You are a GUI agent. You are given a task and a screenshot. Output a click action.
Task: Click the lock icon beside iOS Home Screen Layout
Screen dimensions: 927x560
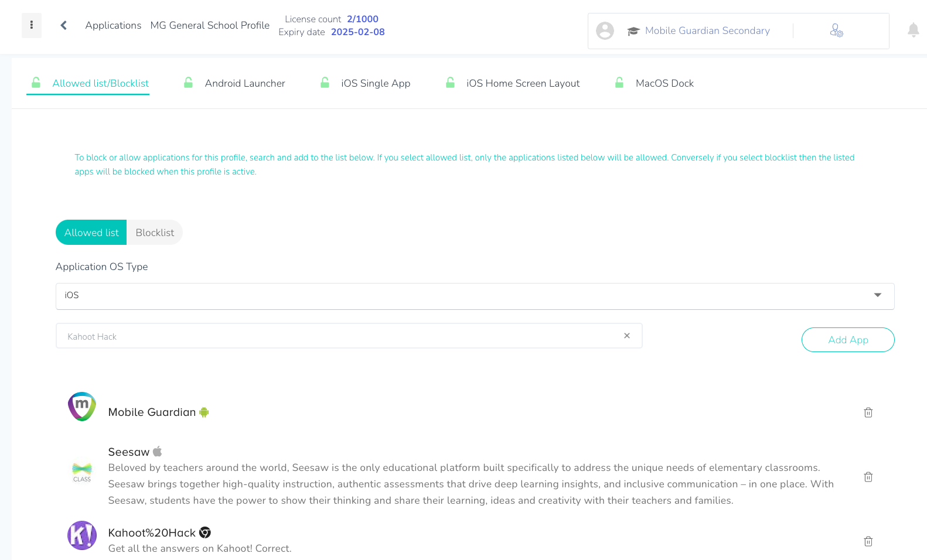click(x=450, y=83)
